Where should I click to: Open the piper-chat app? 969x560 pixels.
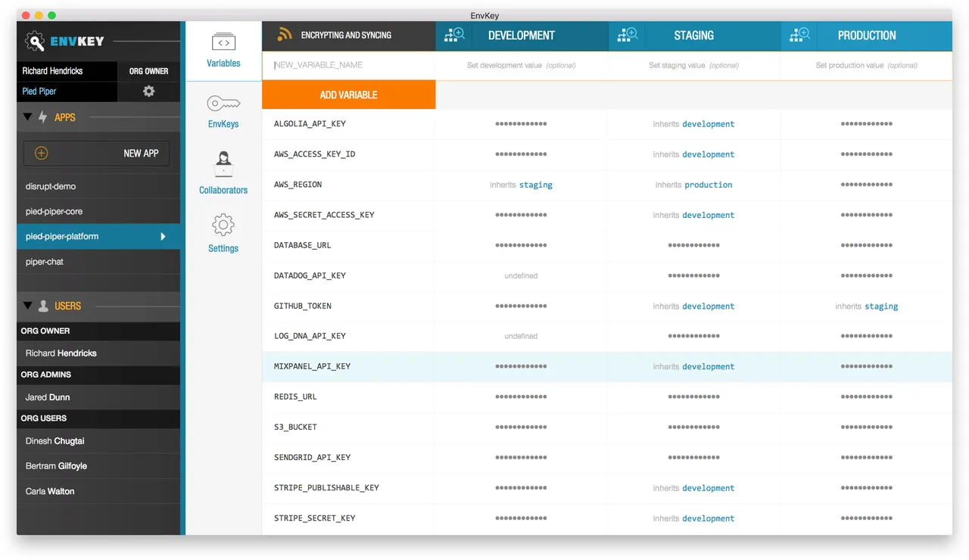point(98,262)
